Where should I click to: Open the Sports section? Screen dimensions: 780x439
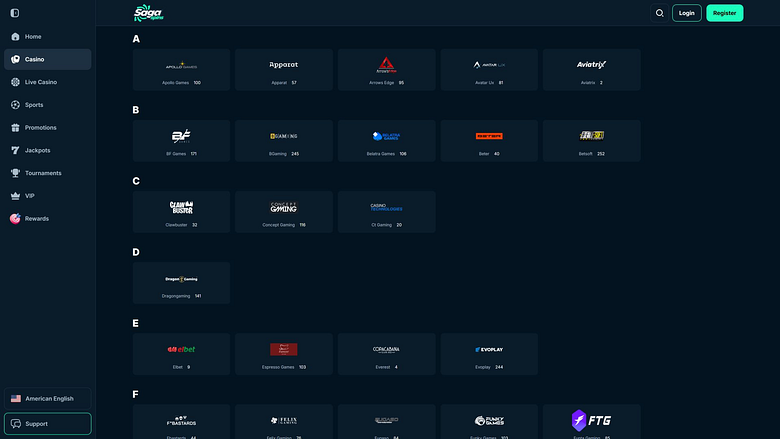click(47, 105)
